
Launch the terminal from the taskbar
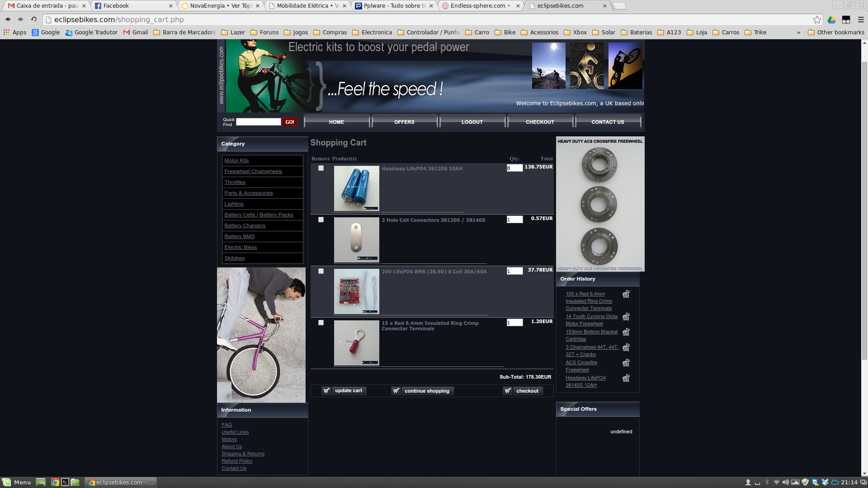pyautogui.click(x=65, y=482)
